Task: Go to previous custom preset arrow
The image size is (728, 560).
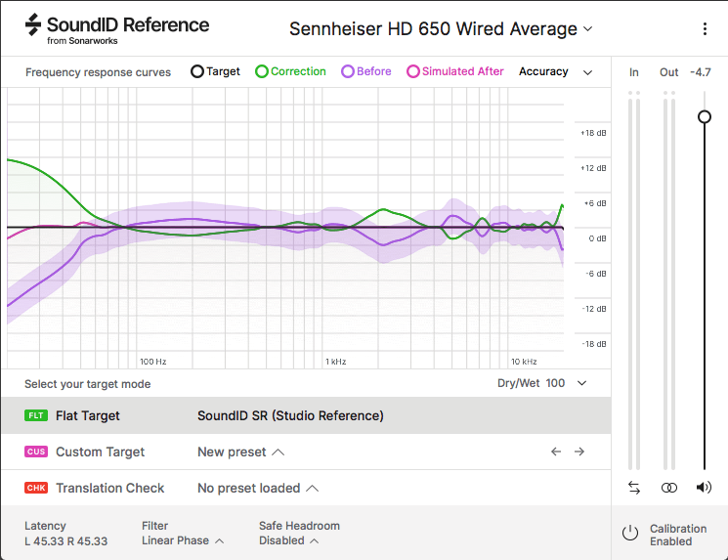Action: pos(556,452)
